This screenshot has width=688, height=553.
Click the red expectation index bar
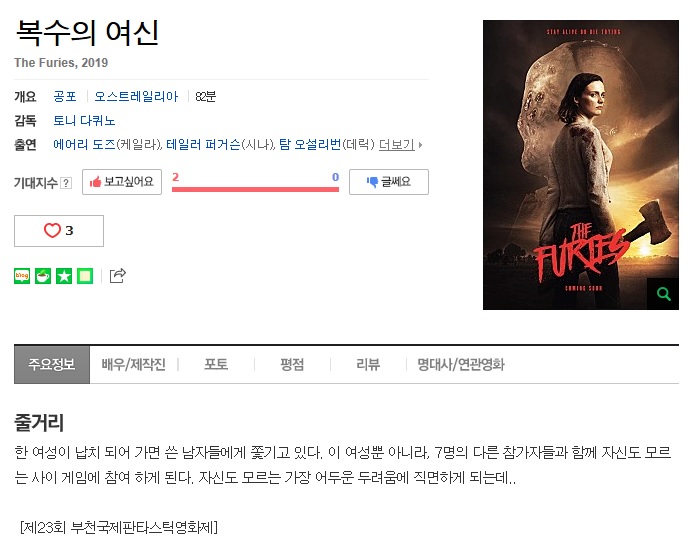255,190
